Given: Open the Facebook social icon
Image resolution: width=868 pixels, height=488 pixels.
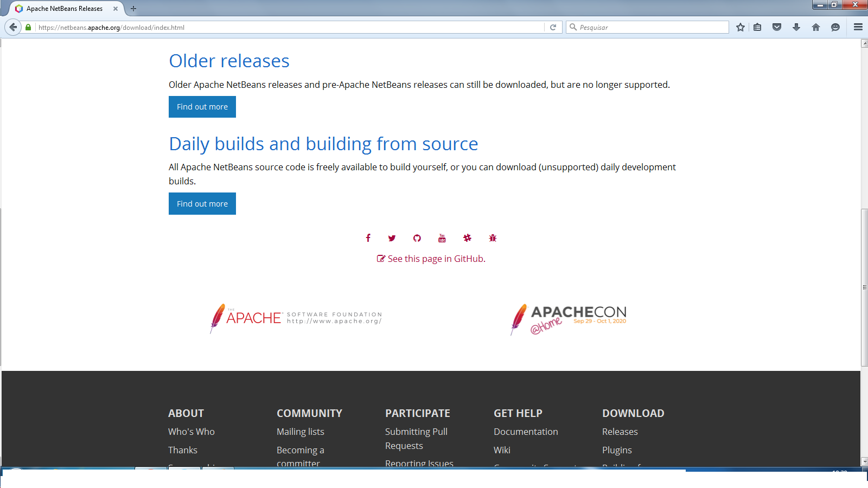Looking at the screenshot, I should coord(368,238).
